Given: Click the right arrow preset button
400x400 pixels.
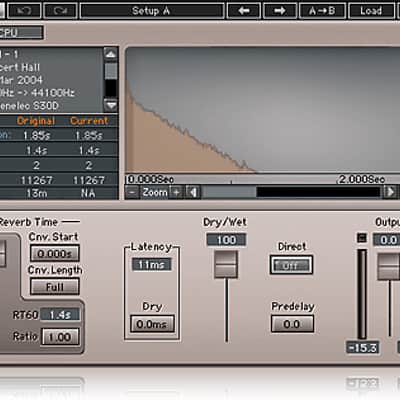Looking at the screenshot, I should coord(280,11).
